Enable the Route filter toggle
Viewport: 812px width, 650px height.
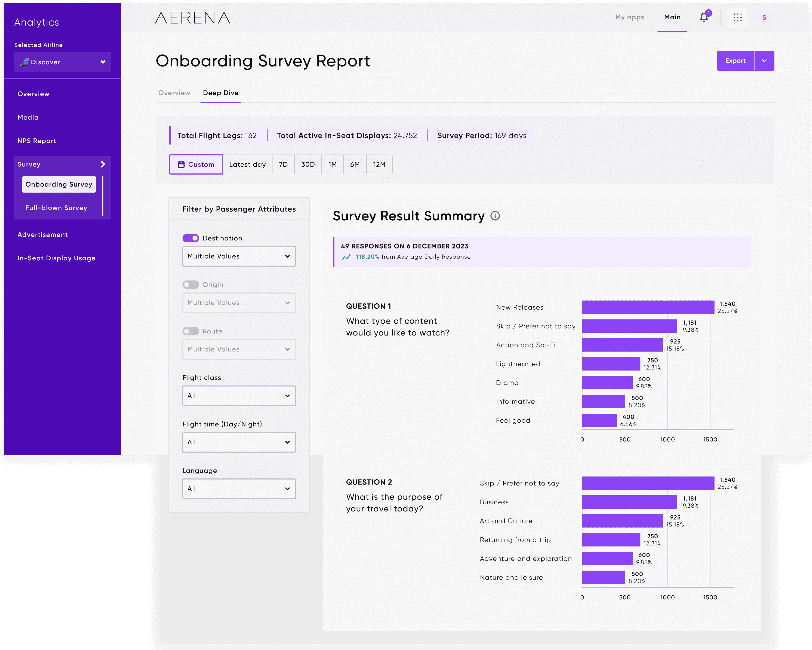(x=190, y=331)
